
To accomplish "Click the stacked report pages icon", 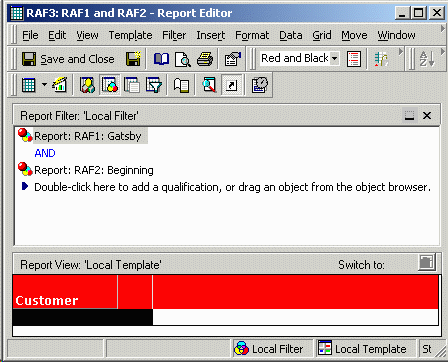I will click(132, 85).
